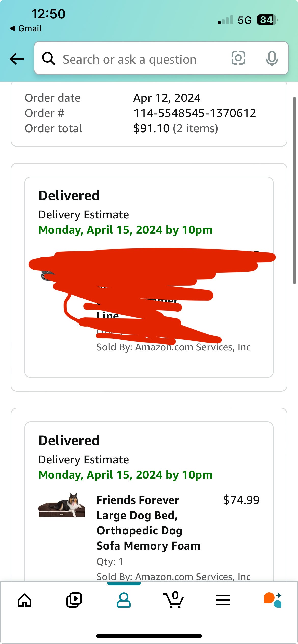The image size is (298, 644).
Task: Open the shopping cart icon
Action: click(173, 600)
